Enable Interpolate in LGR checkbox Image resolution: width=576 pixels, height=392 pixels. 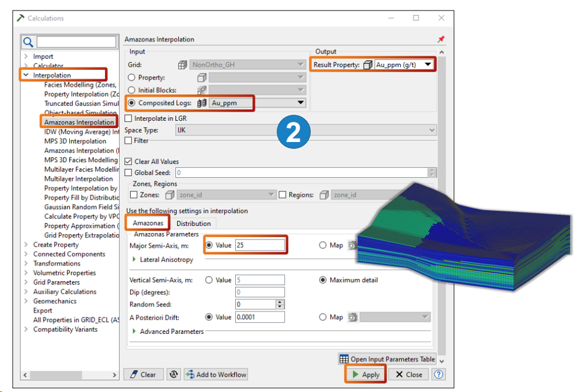click(x=128, y=119)
